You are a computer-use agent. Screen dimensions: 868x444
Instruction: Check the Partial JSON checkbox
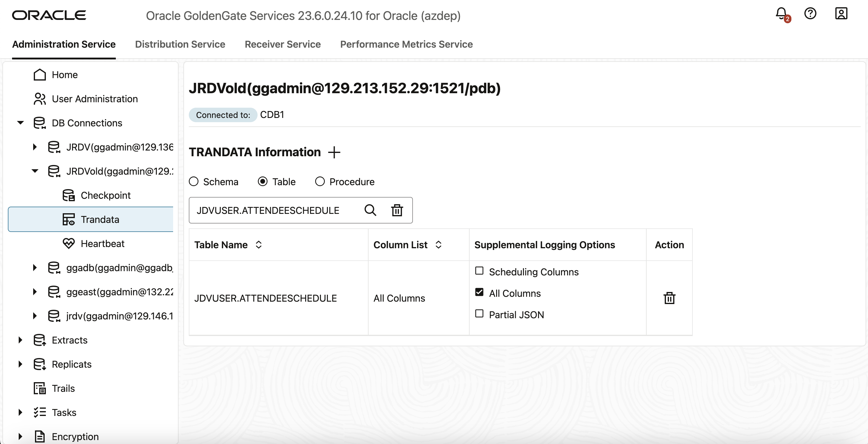click(x=479, y=314)
